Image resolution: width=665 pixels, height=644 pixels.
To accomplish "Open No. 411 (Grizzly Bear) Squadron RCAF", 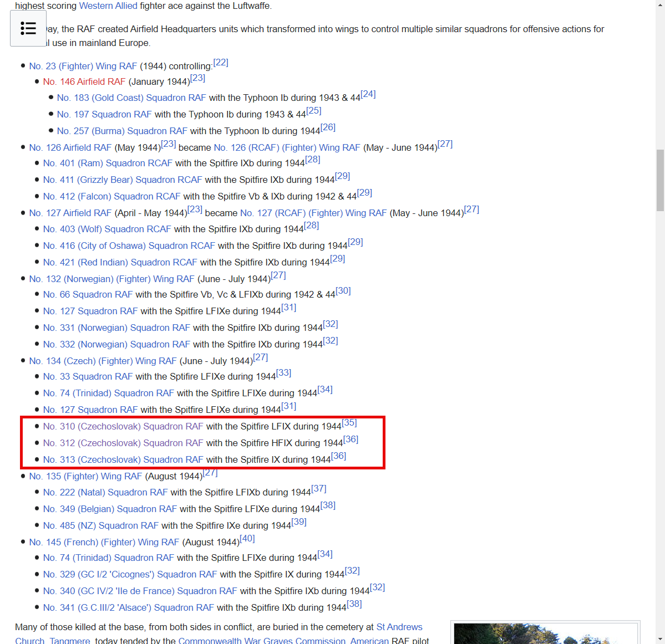I will click(x=123, y=180).
